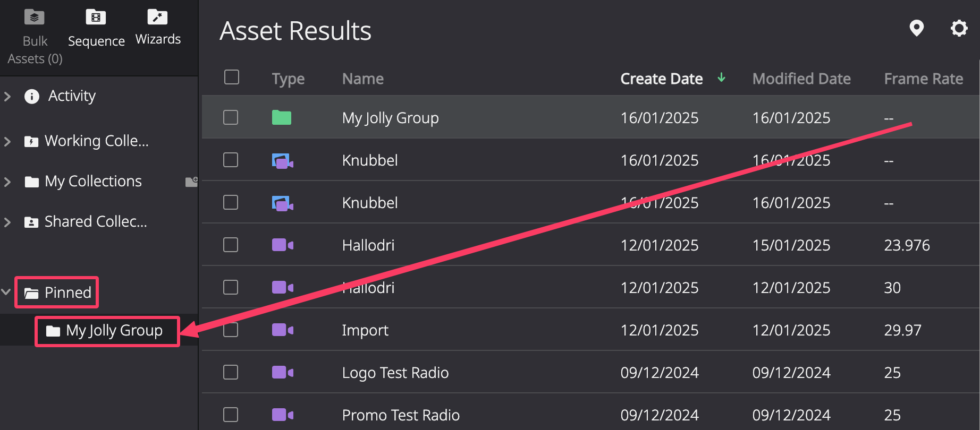Click the video icon for Logo Test Radio

tap(282, 372)
